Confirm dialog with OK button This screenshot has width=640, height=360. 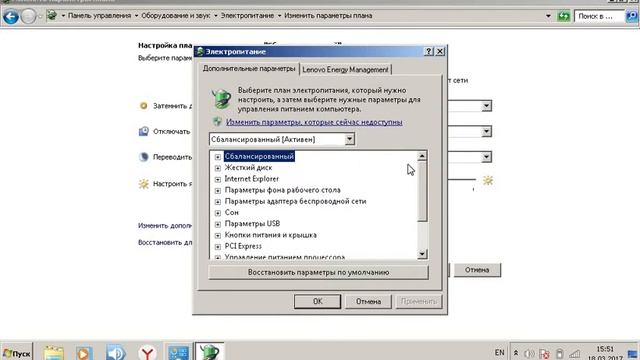[x=318, y=302]
